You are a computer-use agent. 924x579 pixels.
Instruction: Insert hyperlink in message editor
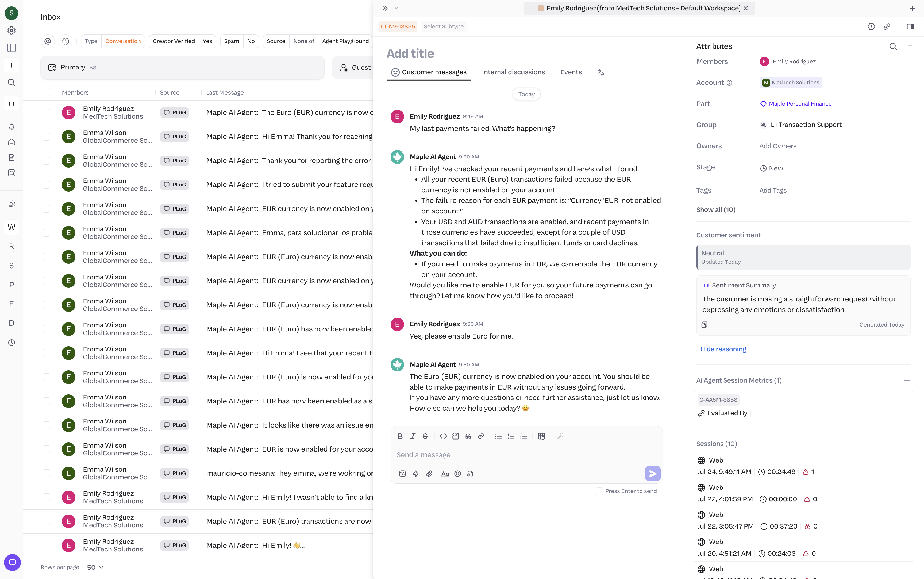481,436
